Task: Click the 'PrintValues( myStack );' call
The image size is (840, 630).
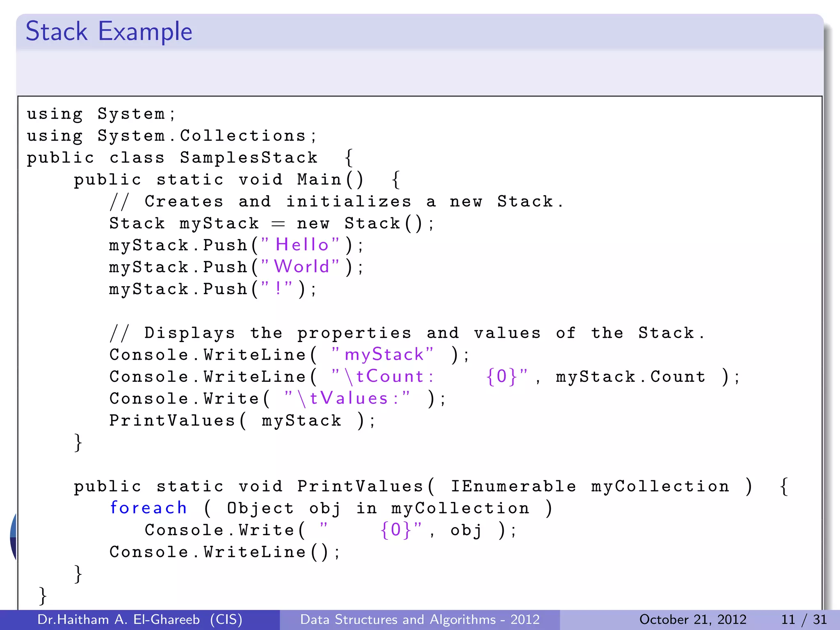Action: 242,421
